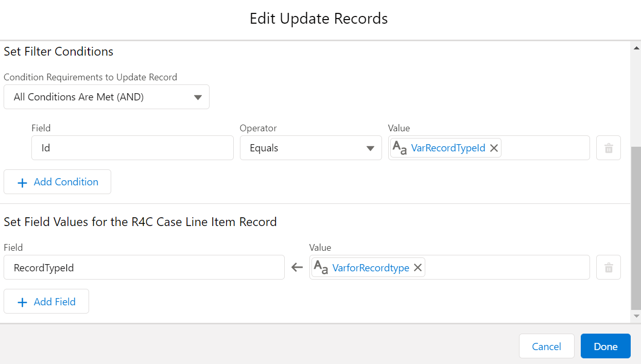Screen dimensions: 641x364
Task: Select the RecordTypeId field input
Action: (144, 268)
